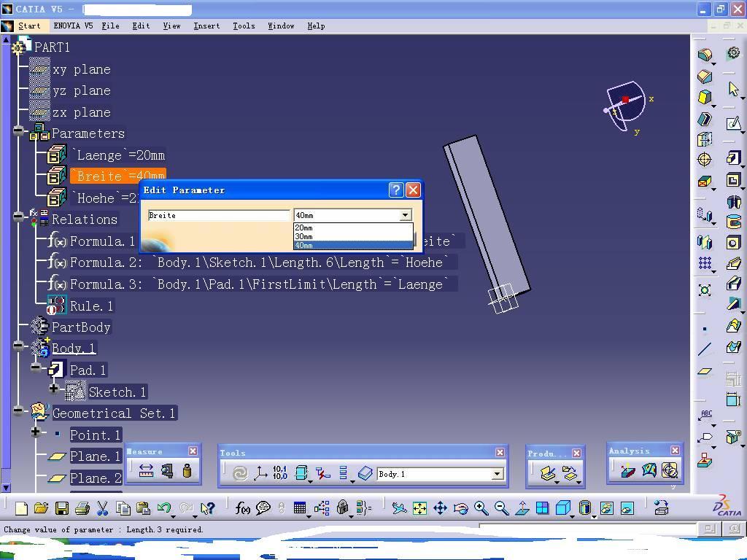The width and height of the screenshot is (747, 560).
Task: Click the Pad tool in right toolbar
Action: (734, 157)
